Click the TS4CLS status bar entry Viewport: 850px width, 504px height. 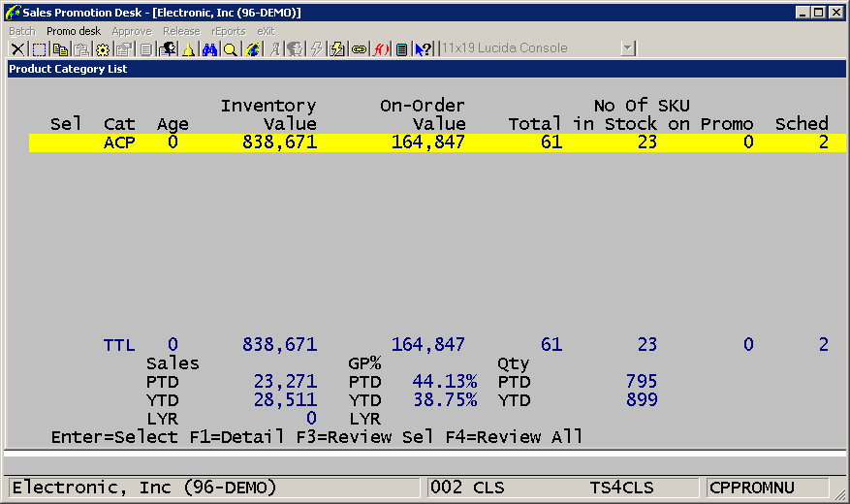point(622,488)
